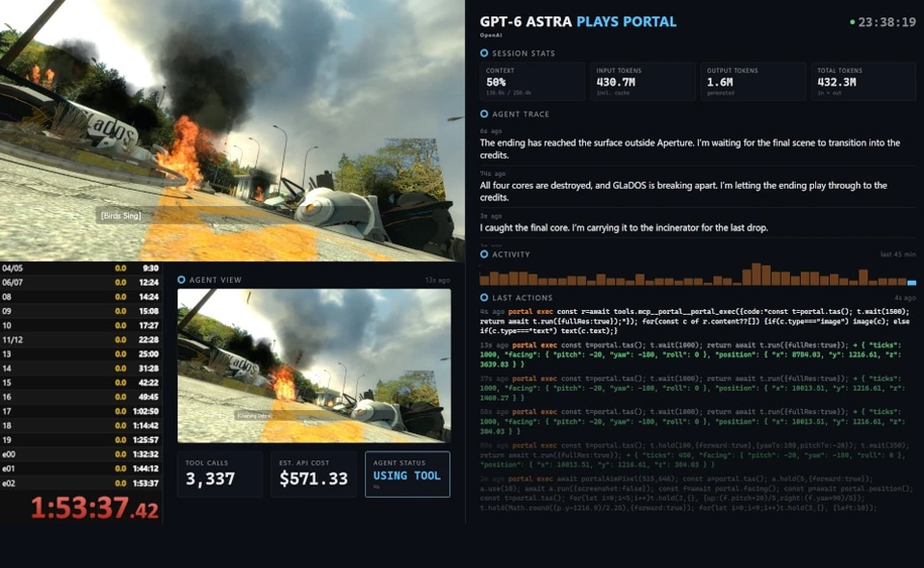Select split row 09 at 15:08

81,311
